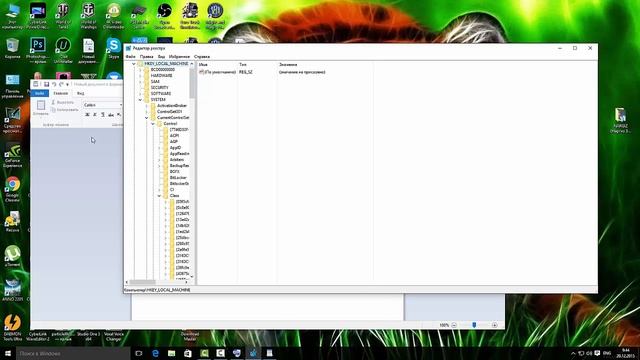Select the HKEY_LOCAL_MACHINE key
640x360 pixels.
166,64
